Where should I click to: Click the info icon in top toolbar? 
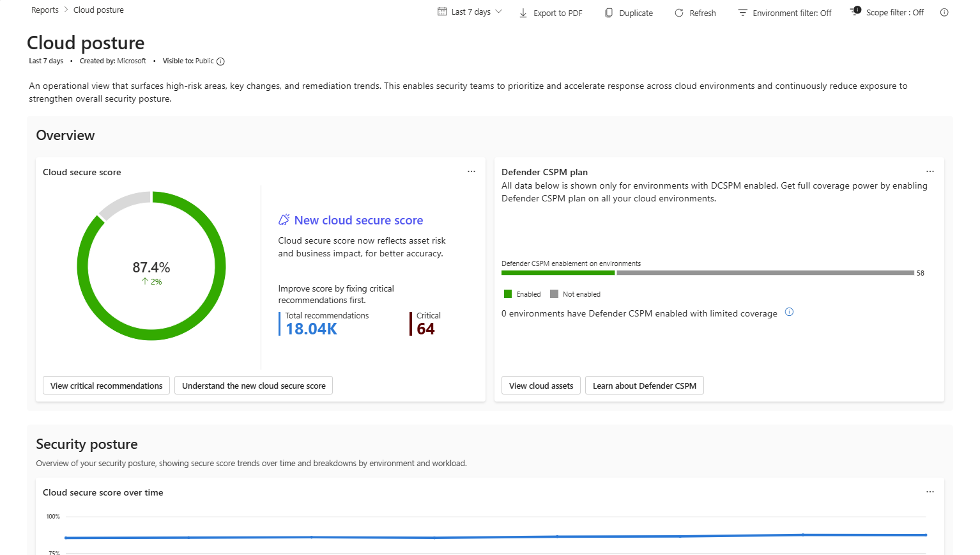pos(944,12)
